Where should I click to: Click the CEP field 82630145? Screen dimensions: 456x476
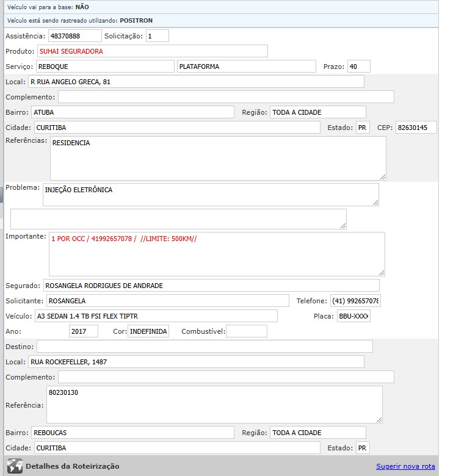point(416,127)
